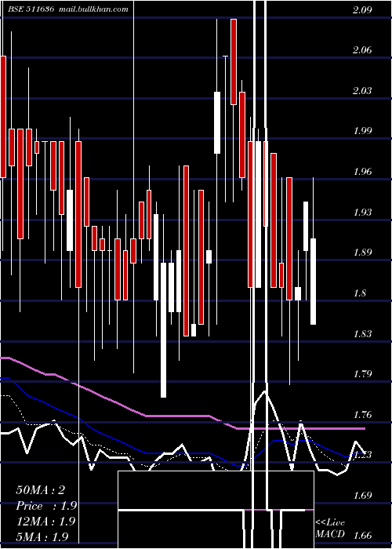Click the white candle with lowest body near 1.79
392x549 pixels.
point(163,330)
